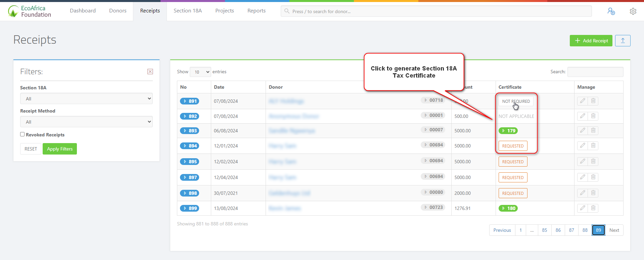Open the settings gear icon
This screenshot has width=644, height=260.
coord(633,11)
